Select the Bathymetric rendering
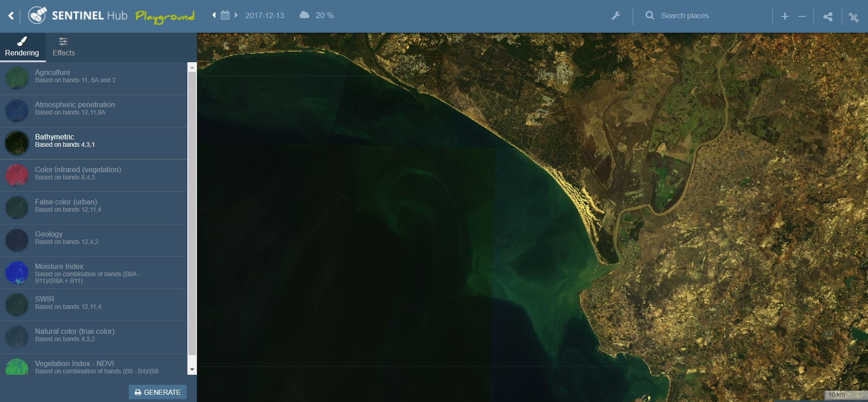Screen dimensions: 868x402 93,143
